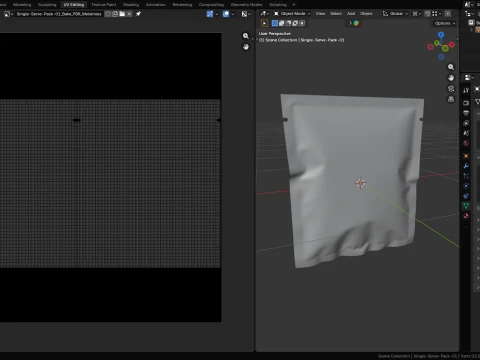Open the Object properties tab
480x360 pixels.
pos(466,156)
